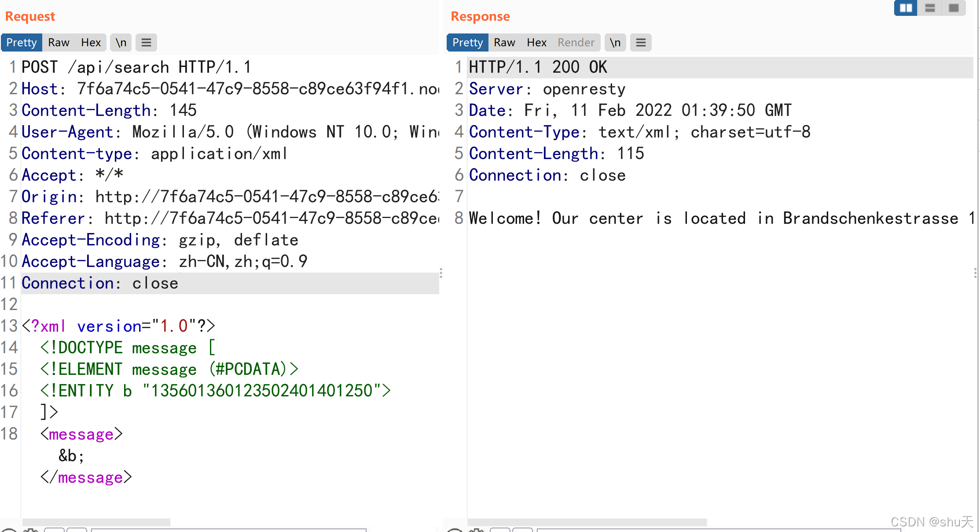The image size is (980, 532).
Task: Click the Connection: close request header line
Action: (x=100, y=283)
